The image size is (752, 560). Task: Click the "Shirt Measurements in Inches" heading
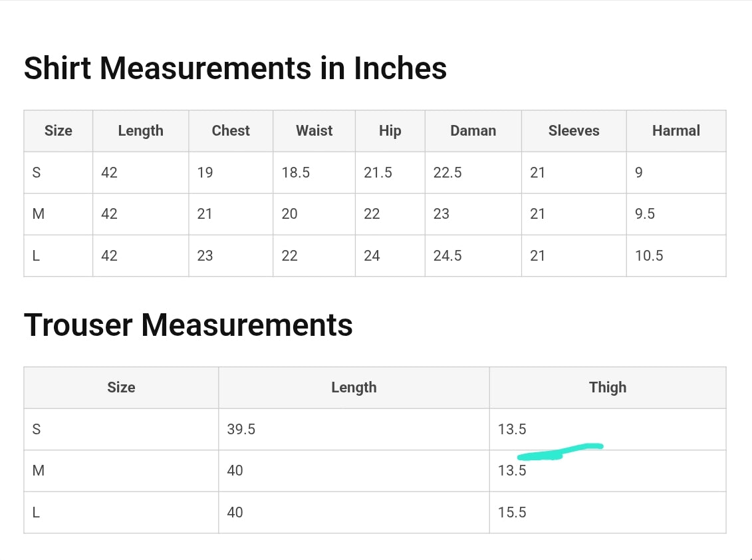tap(235, 68)
